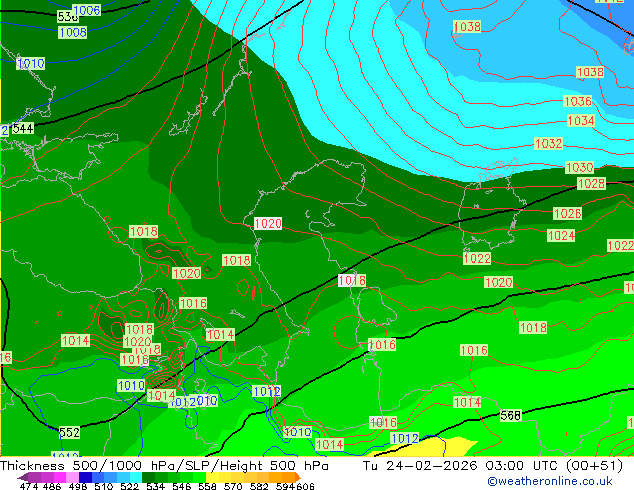The image size is (634, 490).
Task: Click the legend value '546'
Action: 182,486
